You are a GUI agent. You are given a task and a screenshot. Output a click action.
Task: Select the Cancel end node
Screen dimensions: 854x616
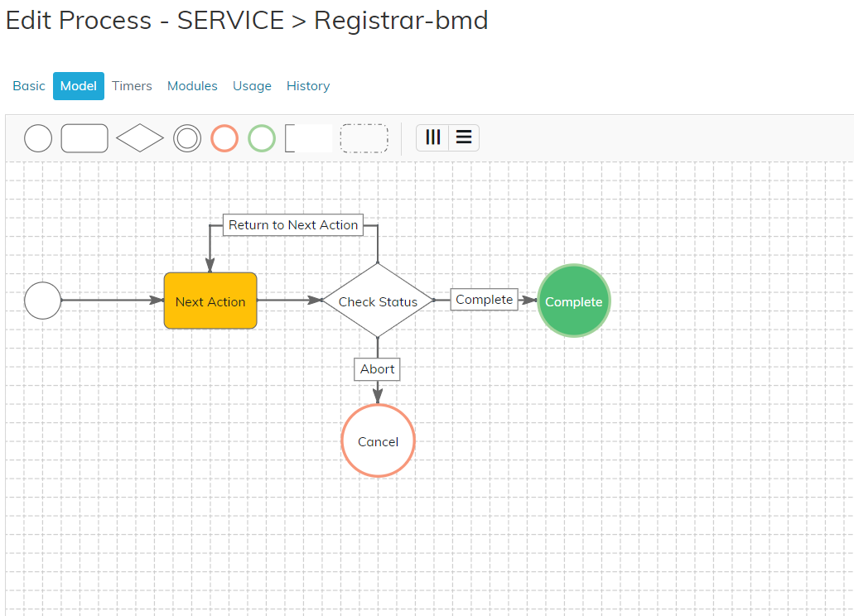(378, 441)
